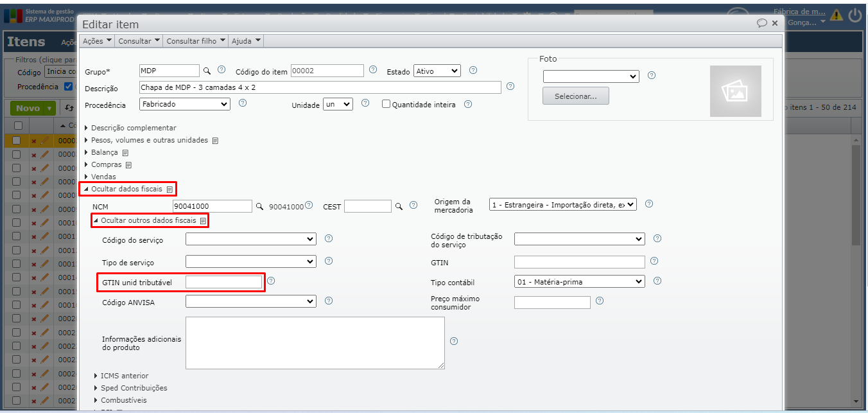The height and width of the screenshot is (413, 868).
Task: Click the help icon beside the Estado dropdown
Action: 473,70
